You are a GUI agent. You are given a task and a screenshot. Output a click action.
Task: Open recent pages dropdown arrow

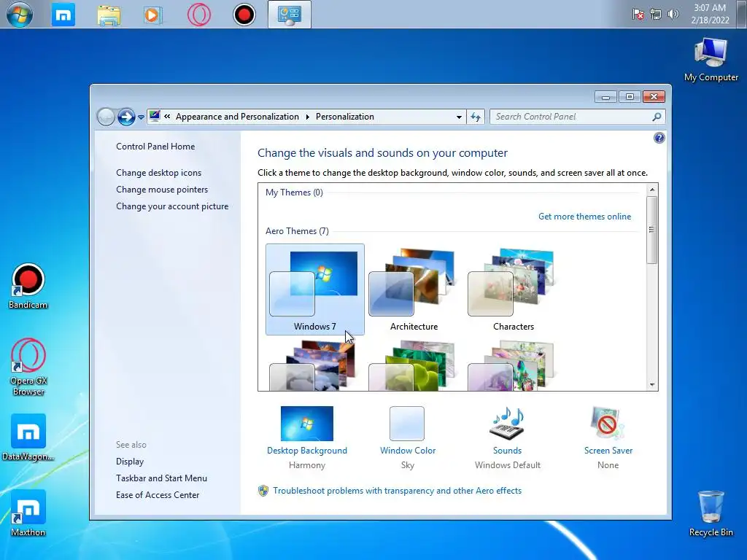click(141, 117)
